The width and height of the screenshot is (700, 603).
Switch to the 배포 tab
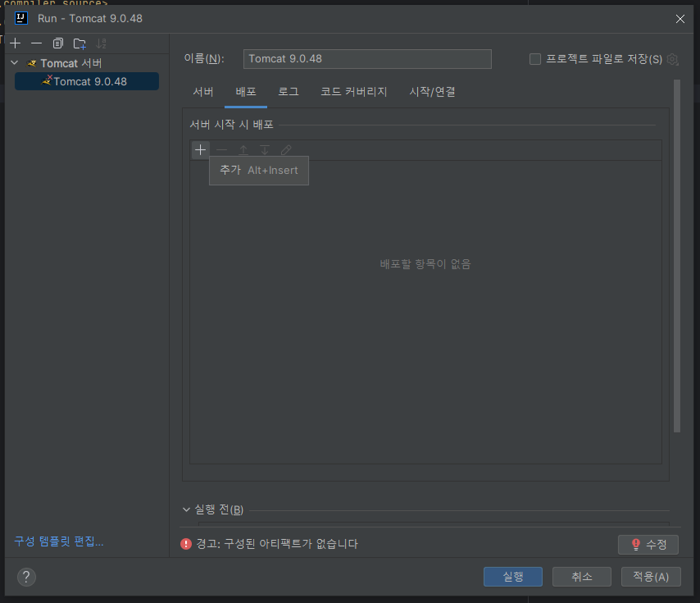(246, 92)
